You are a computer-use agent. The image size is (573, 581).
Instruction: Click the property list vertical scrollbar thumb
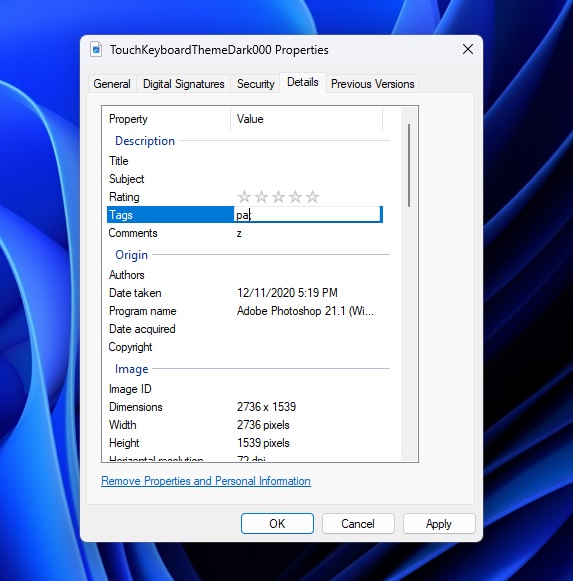click(x=409, y=165)
